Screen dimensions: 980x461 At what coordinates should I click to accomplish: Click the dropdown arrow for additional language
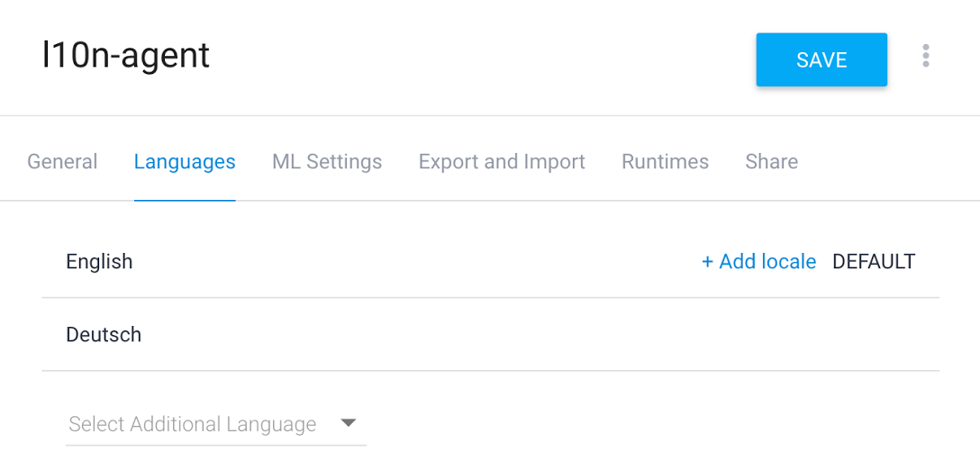349,423
